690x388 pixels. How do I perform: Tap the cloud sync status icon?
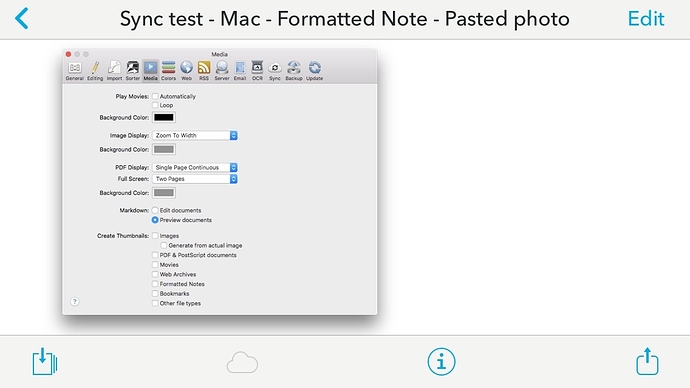(242, 362)
